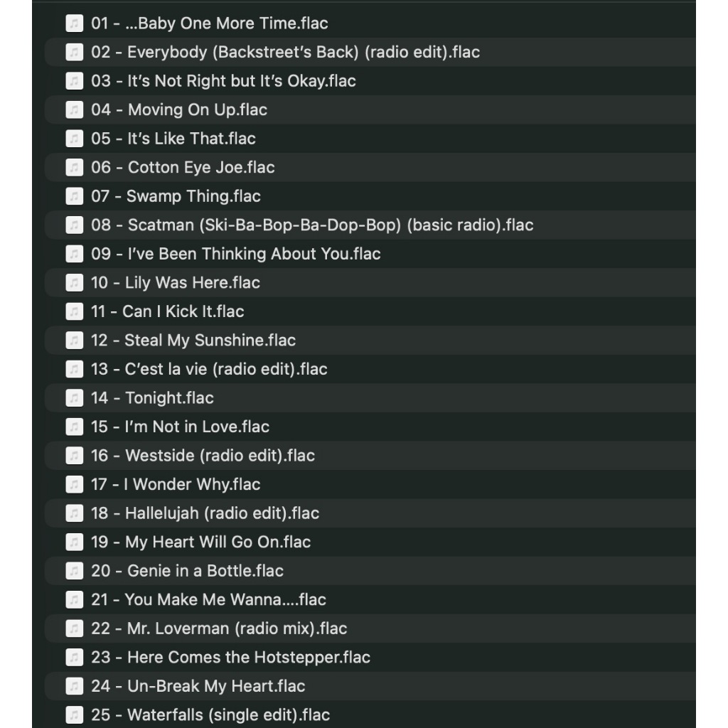Click the audio icon for My Heart Will Go On
This screenshot has height=728, width=728.
click(x=74, y=541)
